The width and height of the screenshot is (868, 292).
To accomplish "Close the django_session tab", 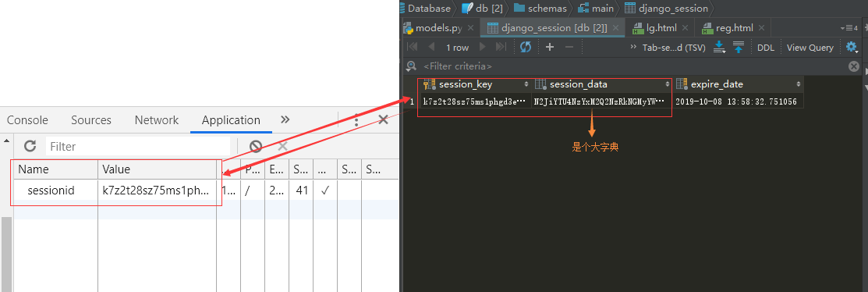I will click(x=615, y=27).
